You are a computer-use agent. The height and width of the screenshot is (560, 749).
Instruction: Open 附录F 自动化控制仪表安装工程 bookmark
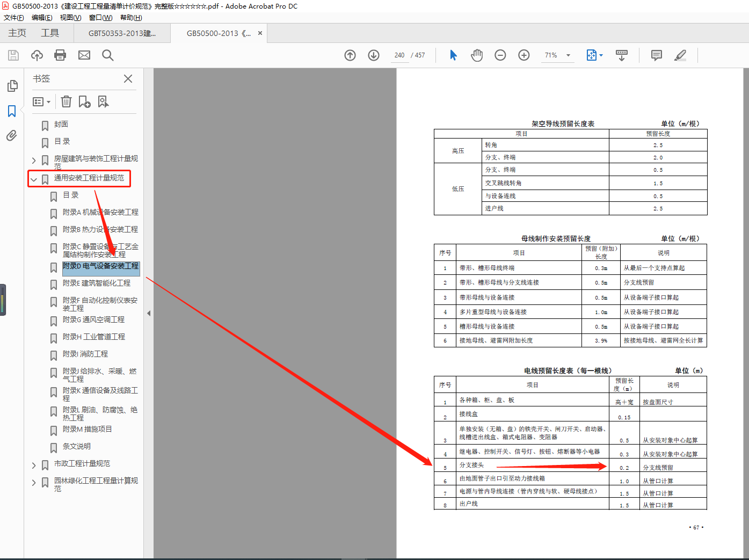[x=100, y=304]
